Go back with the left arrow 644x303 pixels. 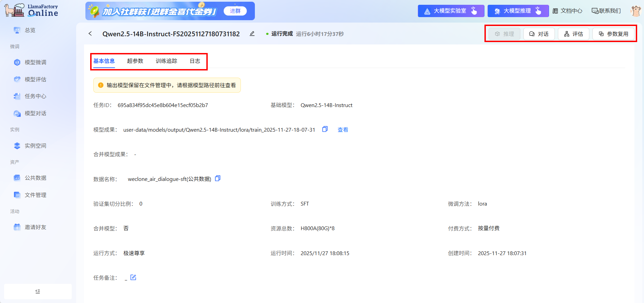click(x=90, y=34)
